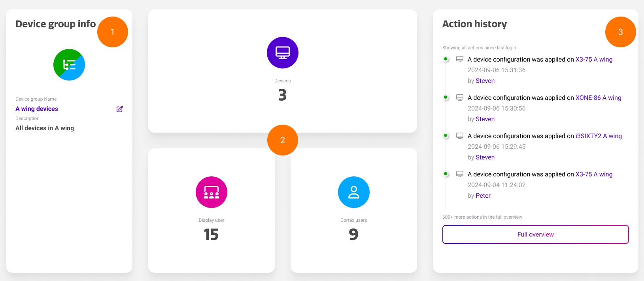View user Peter's profile link
This screenshot has height=281, width=644.
483,196
